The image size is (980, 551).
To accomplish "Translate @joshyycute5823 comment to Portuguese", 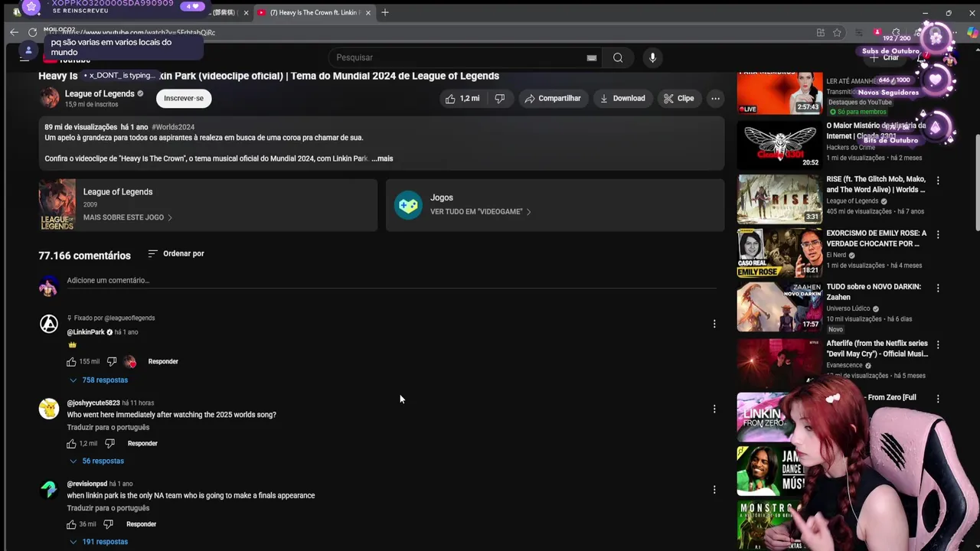I will pos(108,427).
